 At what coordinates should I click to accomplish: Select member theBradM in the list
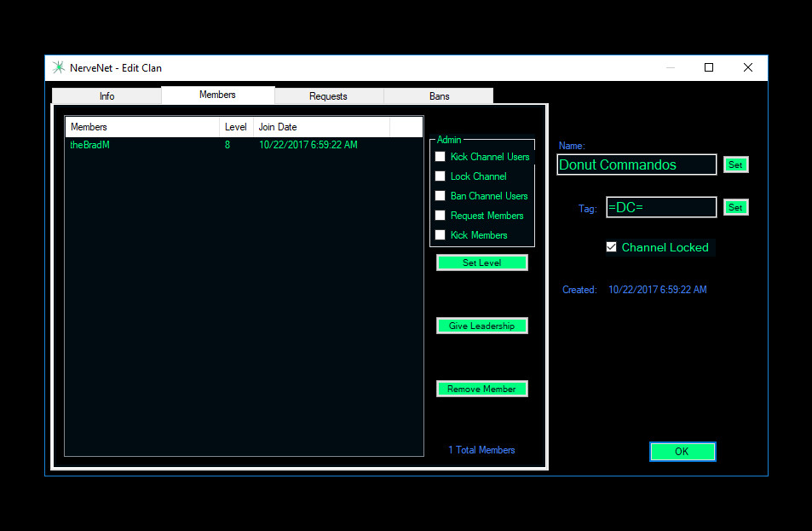click(90, 145)
